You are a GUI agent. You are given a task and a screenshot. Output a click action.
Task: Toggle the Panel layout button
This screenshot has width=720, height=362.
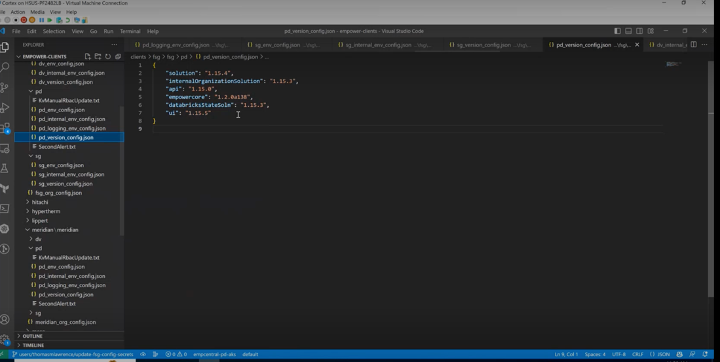coord(629,31)
